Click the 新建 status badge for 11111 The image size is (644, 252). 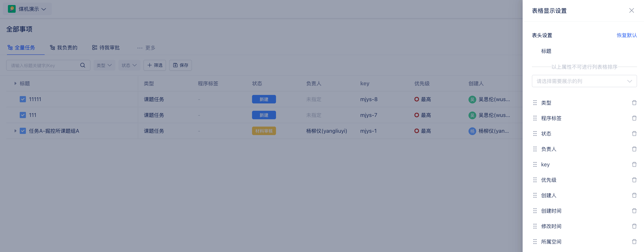click(264, 99)
